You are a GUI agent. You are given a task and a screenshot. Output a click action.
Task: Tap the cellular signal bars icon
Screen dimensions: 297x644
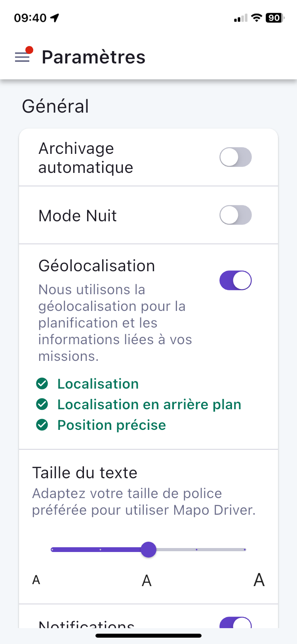[240, 18]
